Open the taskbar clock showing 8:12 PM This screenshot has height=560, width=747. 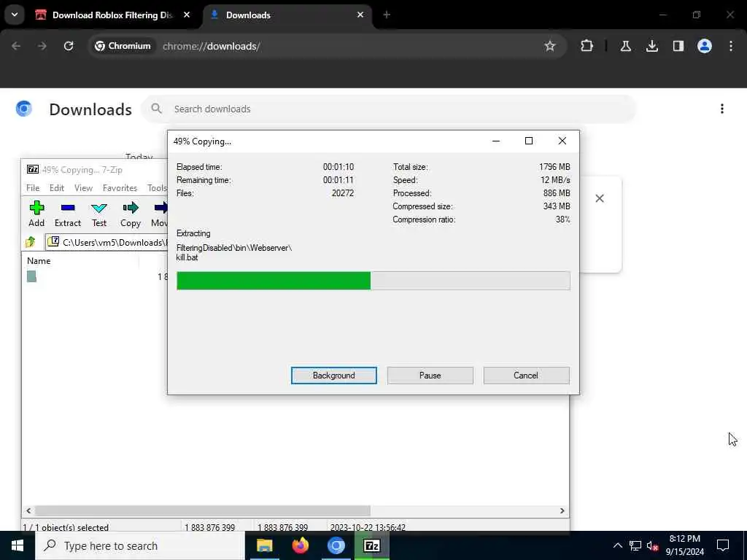[x=684, y=545]
